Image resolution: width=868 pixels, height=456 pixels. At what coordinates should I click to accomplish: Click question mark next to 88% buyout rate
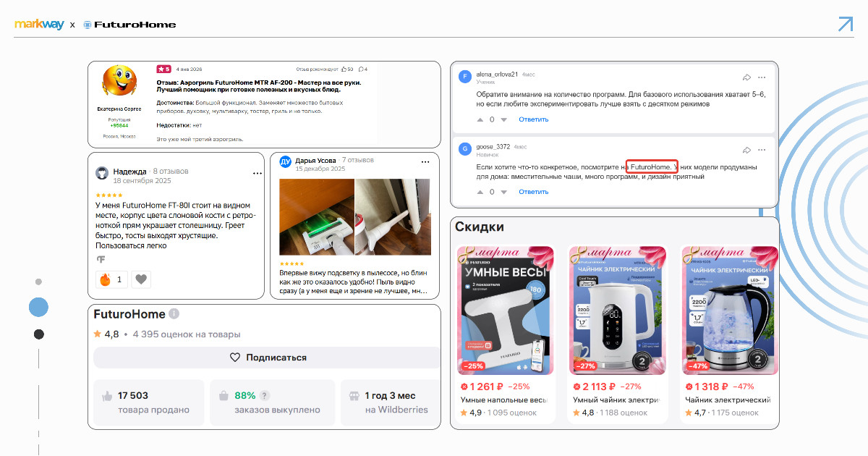[x=265, y=396]
